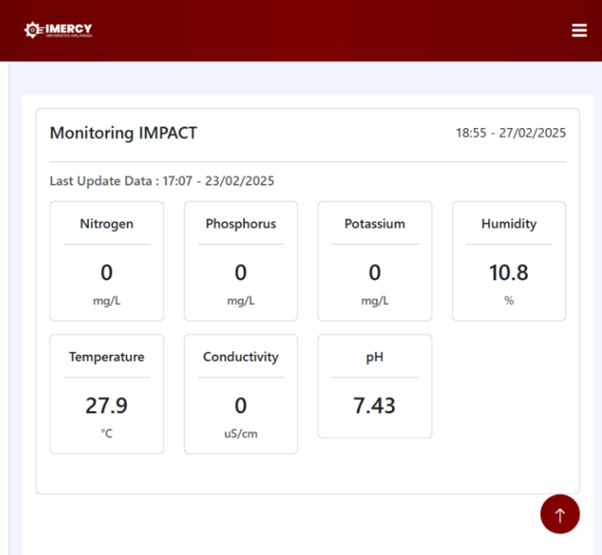Select the Nitrogen card
The width and height of the screenshot is (602, 555).
point(107,261)
